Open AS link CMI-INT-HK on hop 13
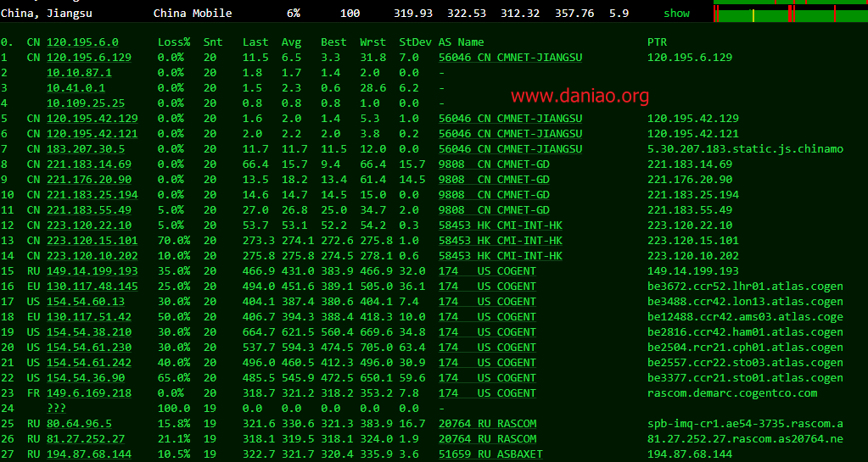Screen dimensions: 868x462 click(501, 241)
